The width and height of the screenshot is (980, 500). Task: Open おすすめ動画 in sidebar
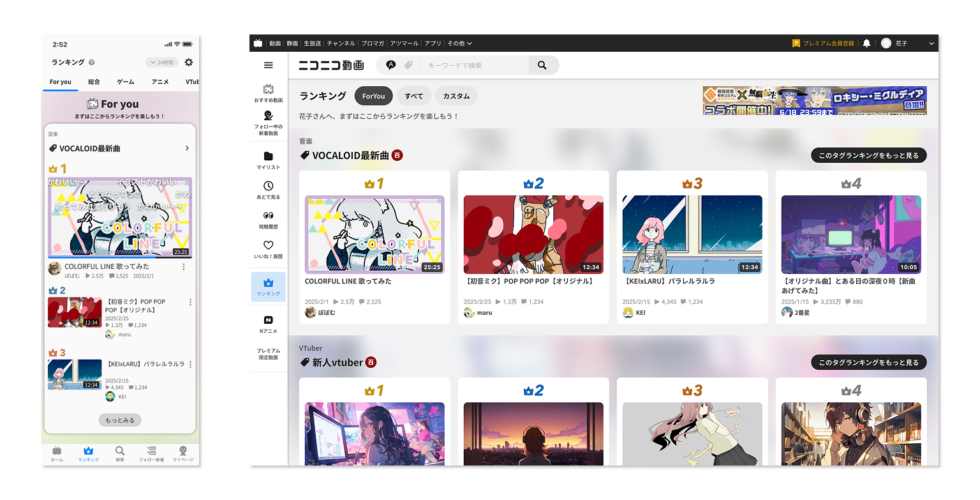tap(269, 93)
